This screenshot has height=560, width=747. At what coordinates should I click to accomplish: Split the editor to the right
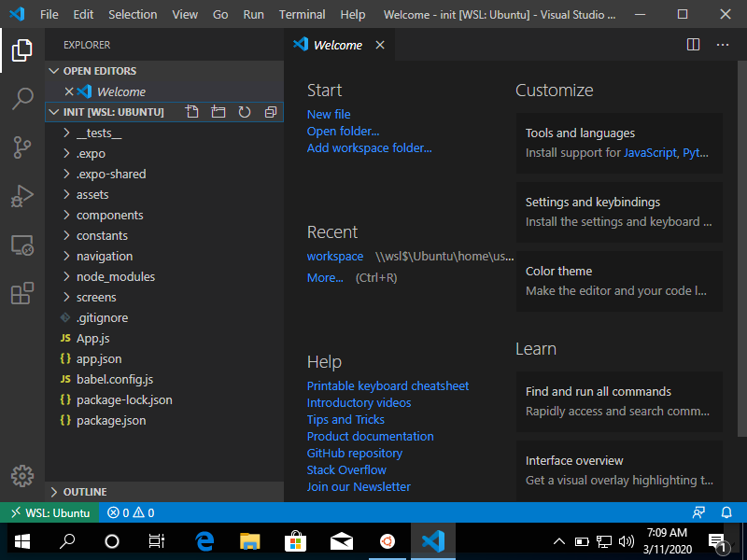693,45
